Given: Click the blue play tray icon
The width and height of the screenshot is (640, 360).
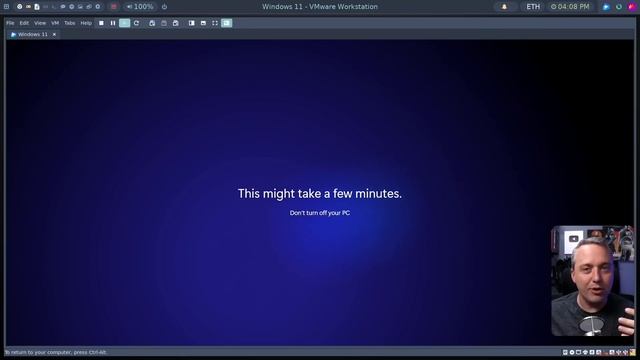Looking at the screenshot, I should click(x=606, y=7).
